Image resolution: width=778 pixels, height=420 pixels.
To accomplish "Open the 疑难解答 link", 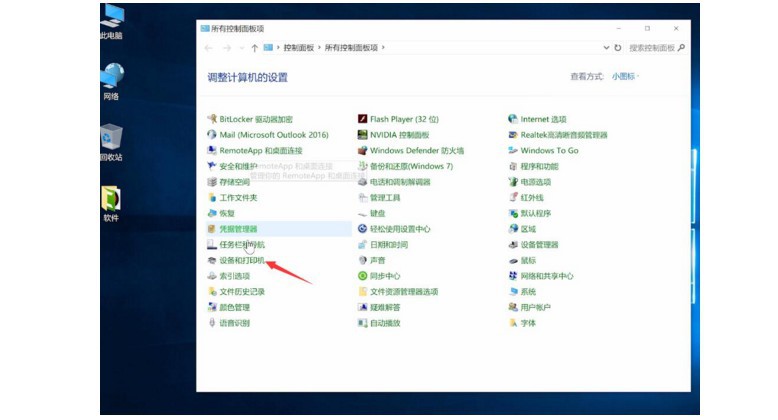I will (385, 307).
